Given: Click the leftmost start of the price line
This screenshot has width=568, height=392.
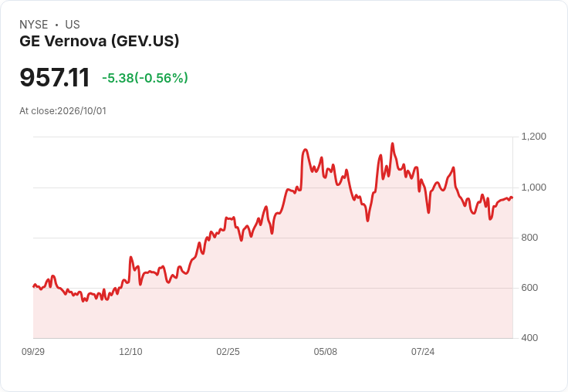Looking at the screenshot, I should tap(34, 286).
